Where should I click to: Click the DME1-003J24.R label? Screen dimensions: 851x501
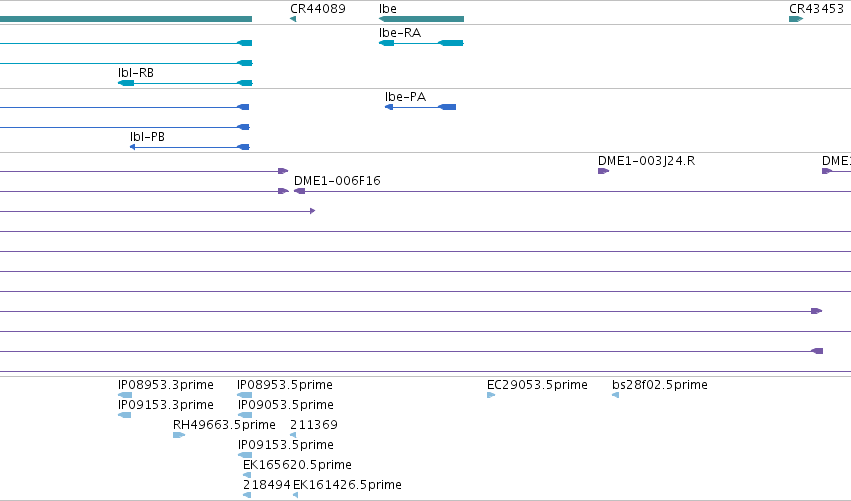pos(646,161)
